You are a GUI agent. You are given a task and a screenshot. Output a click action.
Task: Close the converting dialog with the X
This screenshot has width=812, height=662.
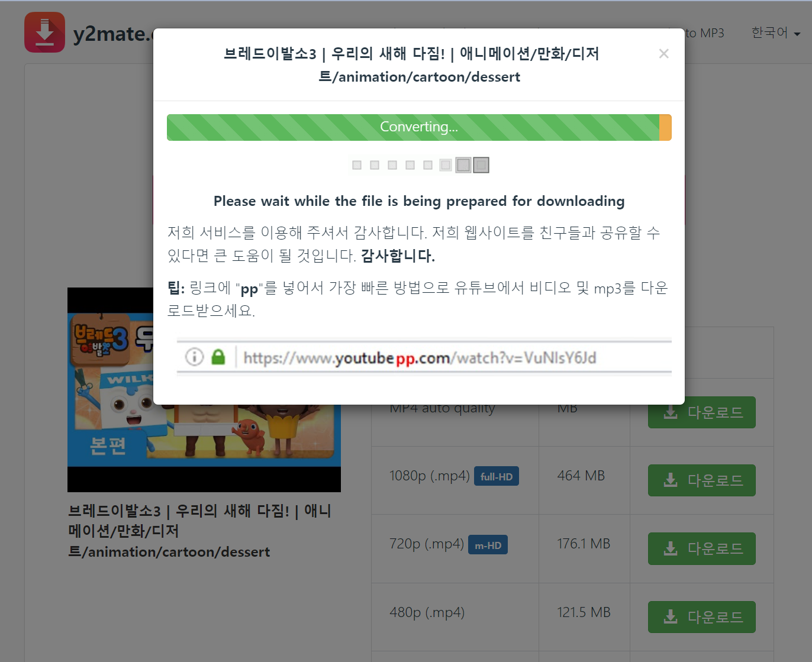click(x=663, y=54)
